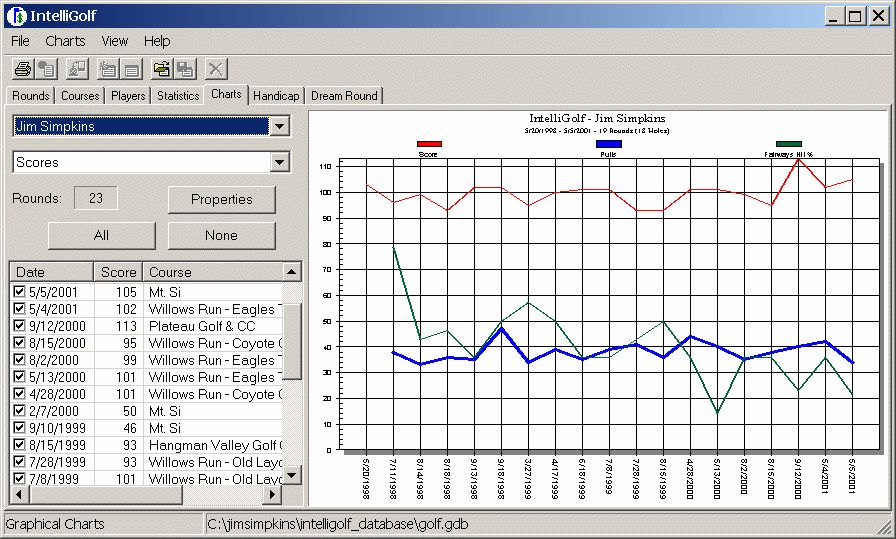Click the 7/8/1999 date in rounds list

pos(54,478)
